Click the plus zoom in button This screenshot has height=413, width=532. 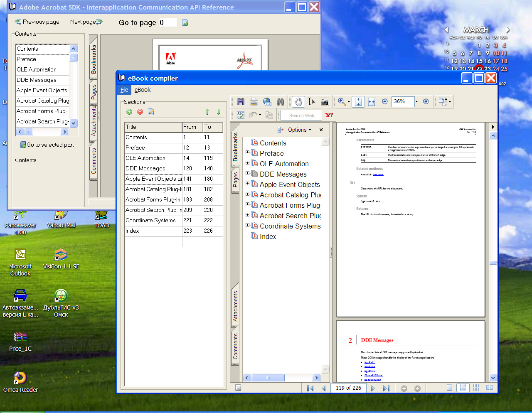426,101
